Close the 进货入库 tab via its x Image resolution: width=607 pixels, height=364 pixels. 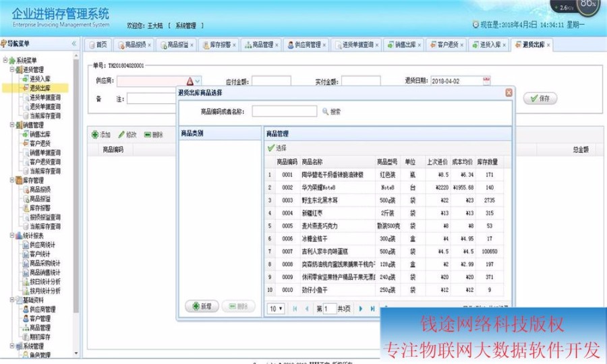504,45
